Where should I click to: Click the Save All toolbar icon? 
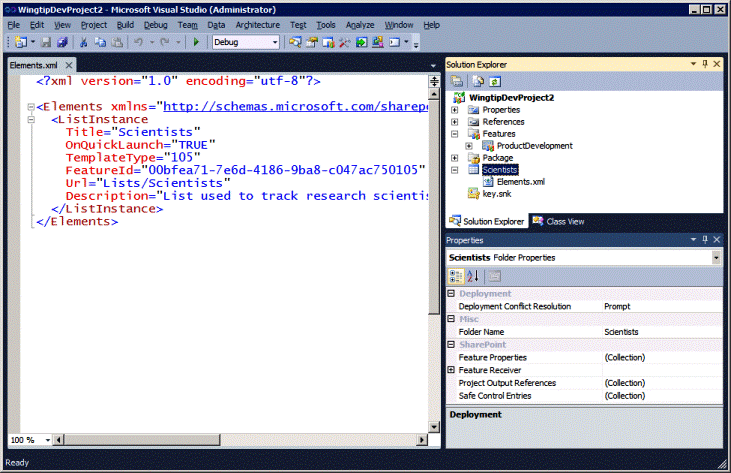click(x=62, y=42)
